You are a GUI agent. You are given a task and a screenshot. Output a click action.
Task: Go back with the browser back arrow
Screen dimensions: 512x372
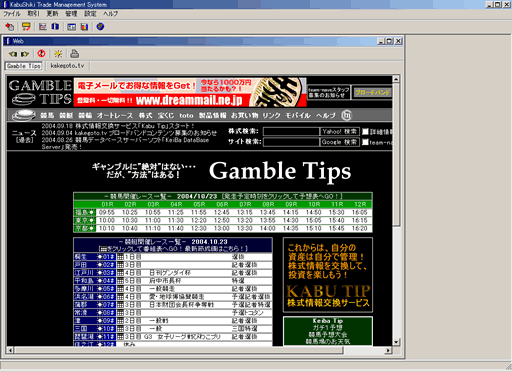[x=13, y=54]
